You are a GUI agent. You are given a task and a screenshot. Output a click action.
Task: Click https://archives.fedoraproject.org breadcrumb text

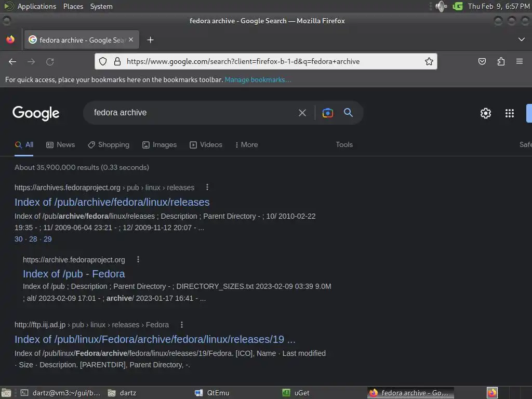[68, 188]
